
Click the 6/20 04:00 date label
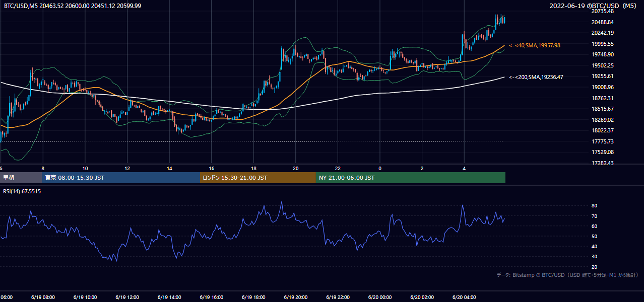tap(464, 297)
